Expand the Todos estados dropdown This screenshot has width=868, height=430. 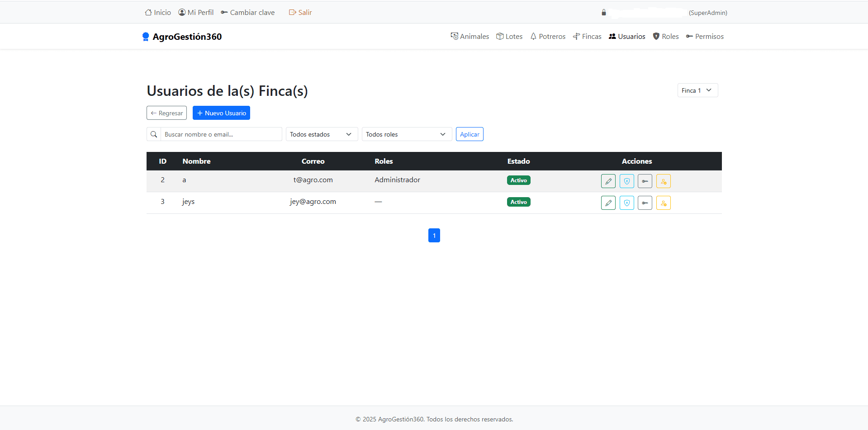(321, 134)
